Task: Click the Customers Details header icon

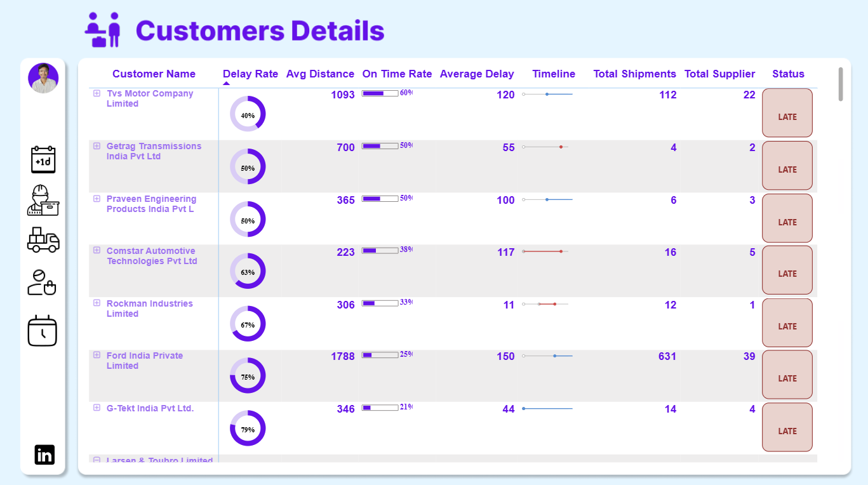Action: pos(102,30)
